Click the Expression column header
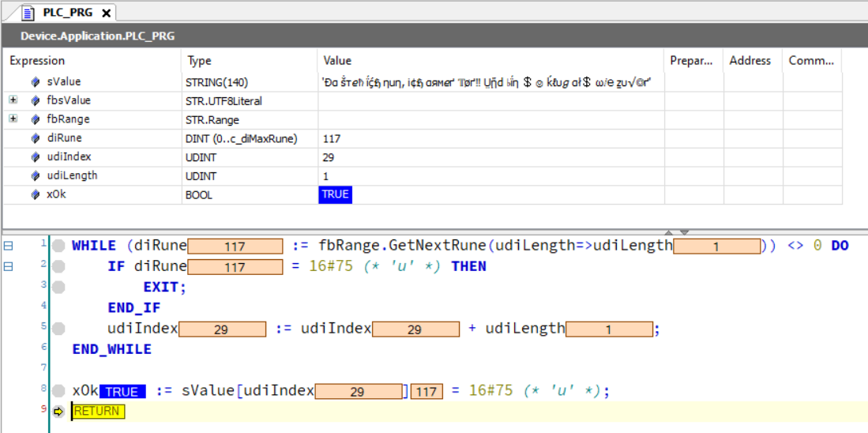 point(37,61)
